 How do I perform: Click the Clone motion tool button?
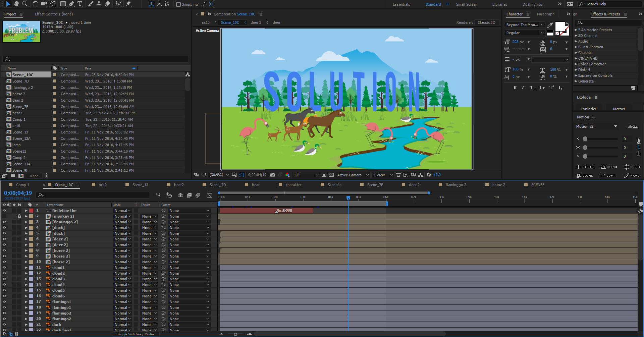(x=585, y=176)
